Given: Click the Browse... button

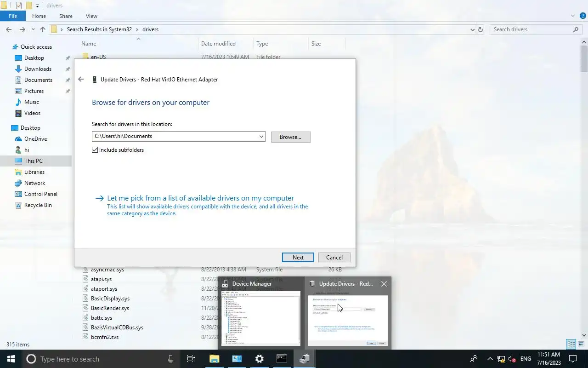Looking at the screenshot, I should tap(290, 137).
